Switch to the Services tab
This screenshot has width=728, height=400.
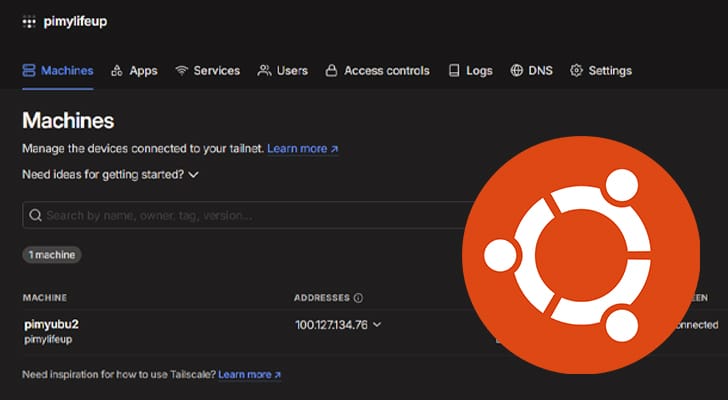[208, 71]
